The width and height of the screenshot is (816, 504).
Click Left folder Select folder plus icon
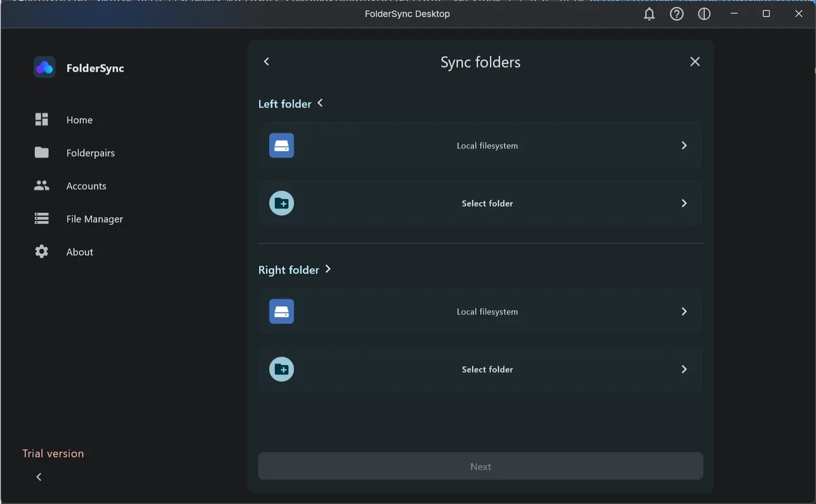282,203
